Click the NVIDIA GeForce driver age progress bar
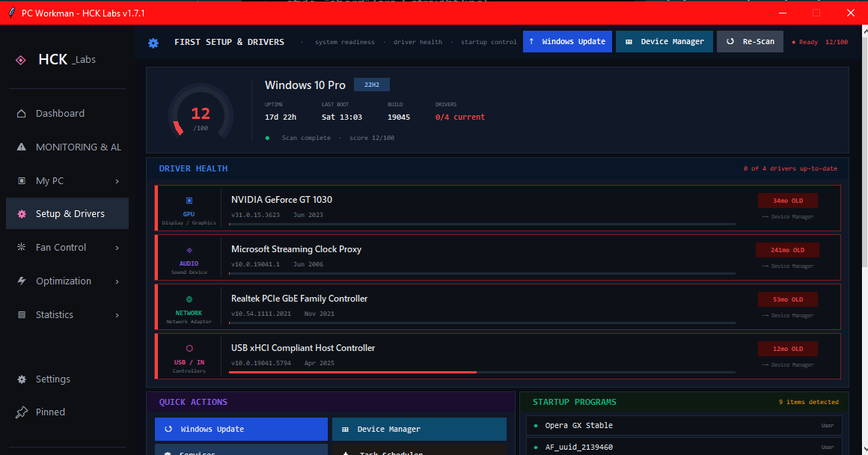The width and height of the screenshot is (868, 455). point(482,225)
